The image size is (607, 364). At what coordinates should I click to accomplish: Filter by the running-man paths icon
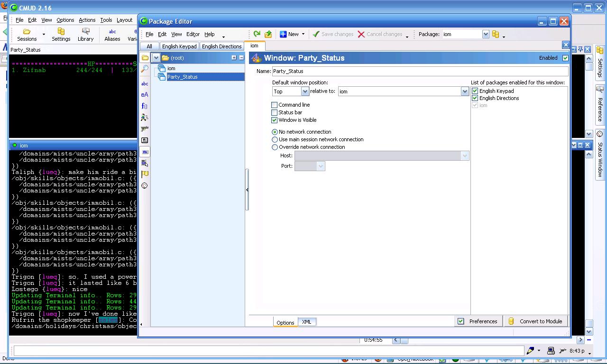(145, 117)
